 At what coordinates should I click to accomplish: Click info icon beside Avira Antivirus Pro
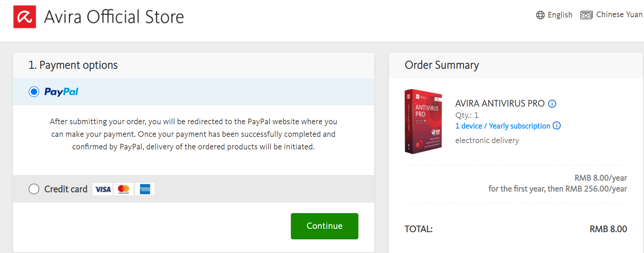tap(552, 104)
